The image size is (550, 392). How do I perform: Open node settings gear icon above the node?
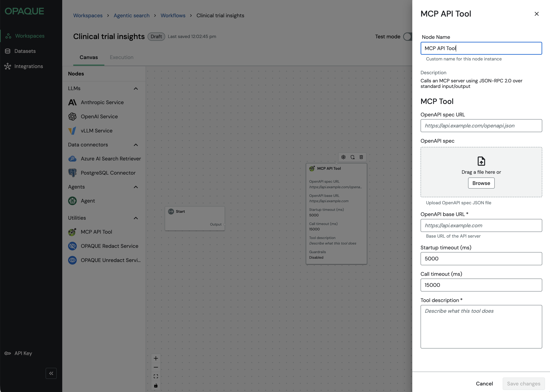point(344,157)
